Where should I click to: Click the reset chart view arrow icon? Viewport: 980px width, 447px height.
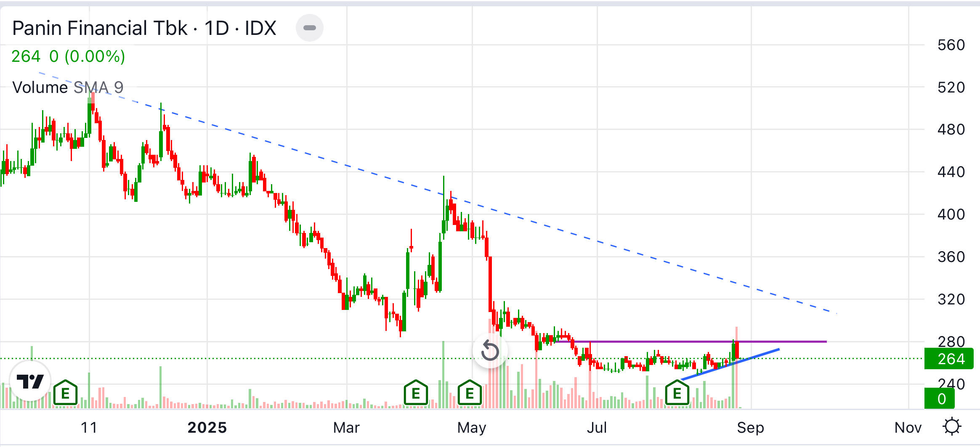[x=490, y=351]
